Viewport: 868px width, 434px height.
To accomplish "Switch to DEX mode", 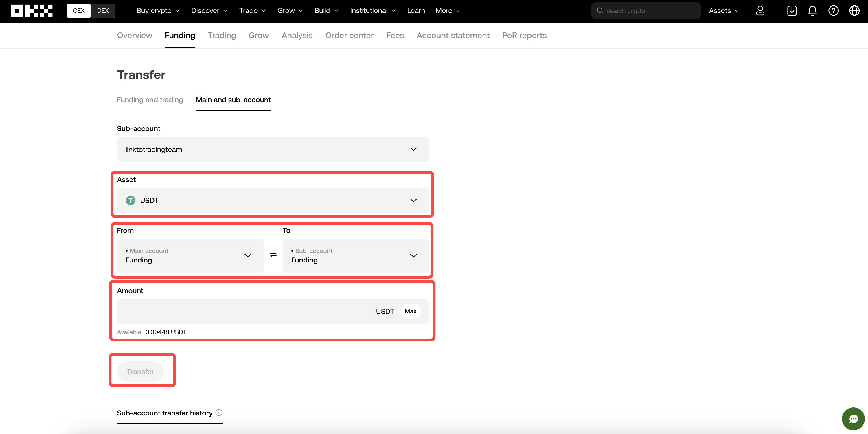I will click(103, 10).
